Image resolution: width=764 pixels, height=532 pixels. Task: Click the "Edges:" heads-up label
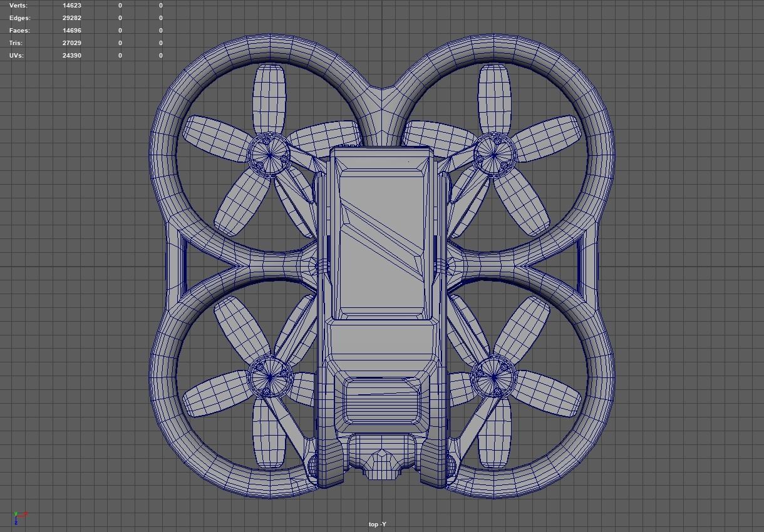click(19, 18)
